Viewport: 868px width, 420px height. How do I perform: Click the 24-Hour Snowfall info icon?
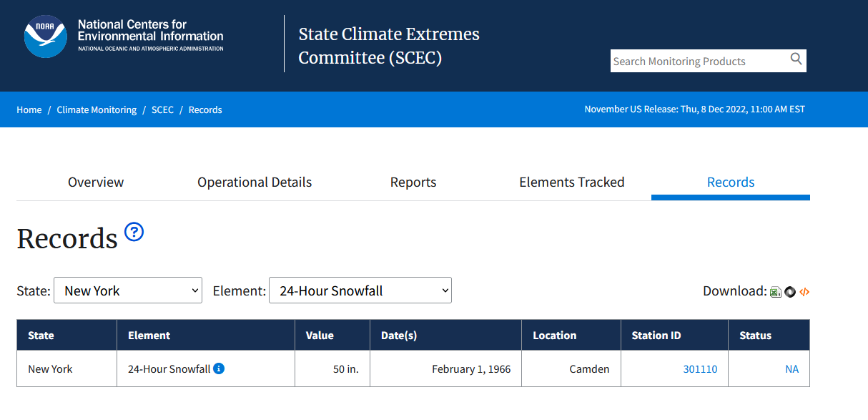(220, 368)
